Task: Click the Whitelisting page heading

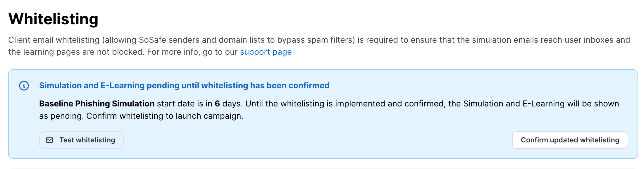Action: [53, 19]
